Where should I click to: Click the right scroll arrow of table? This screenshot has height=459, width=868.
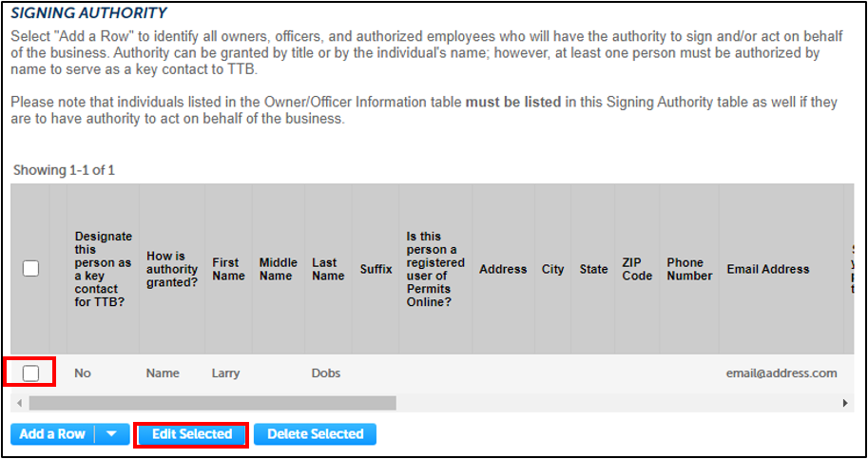point(845,403)
